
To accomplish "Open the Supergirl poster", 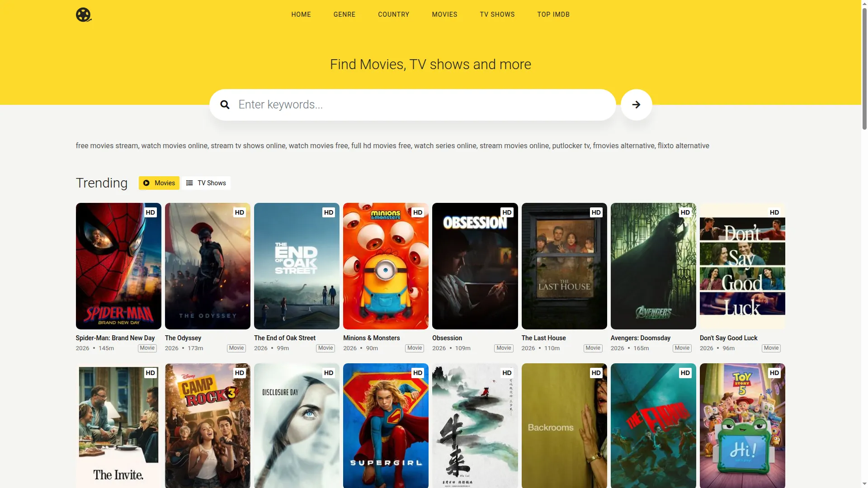I will pyautogui.click(x=386, y=426).
